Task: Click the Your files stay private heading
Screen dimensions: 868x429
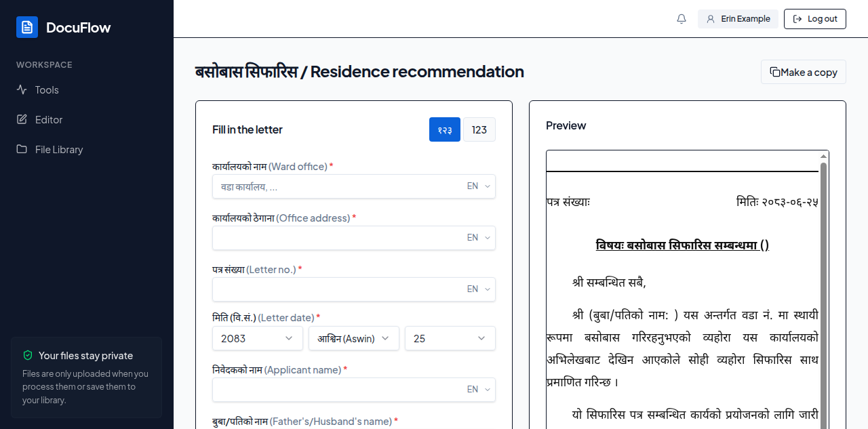Action: pyautogui.click(x=85, y=355)
